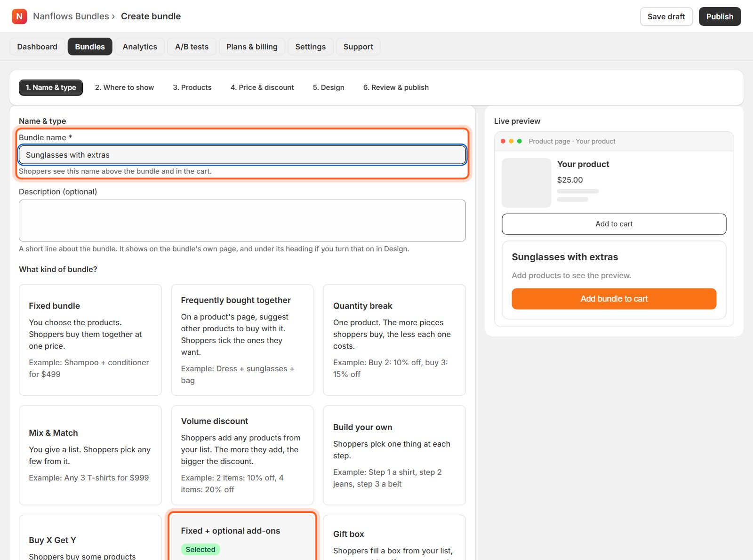Image resolution: width=753 pixels, height=560 pixels.
Task: Go to step 4. Price & discount
Action: (262, 88)
